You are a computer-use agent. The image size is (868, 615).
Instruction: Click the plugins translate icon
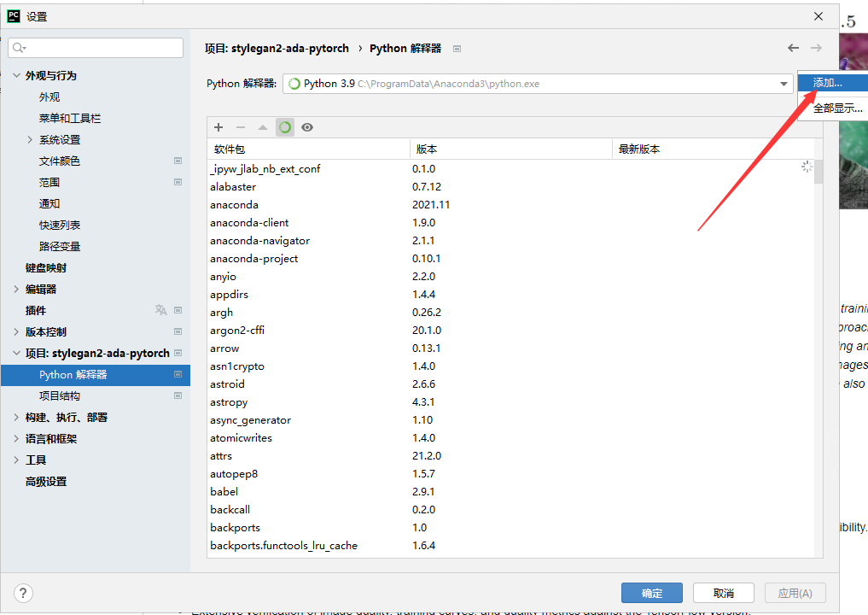(161, 310)
